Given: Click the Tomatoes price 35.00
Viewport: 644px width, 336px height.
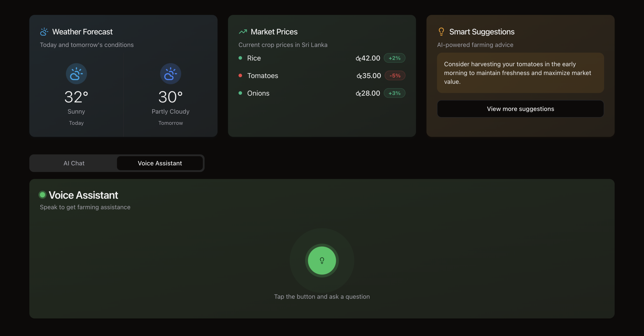Looking at the screenshot, I should tap(369, 76).
